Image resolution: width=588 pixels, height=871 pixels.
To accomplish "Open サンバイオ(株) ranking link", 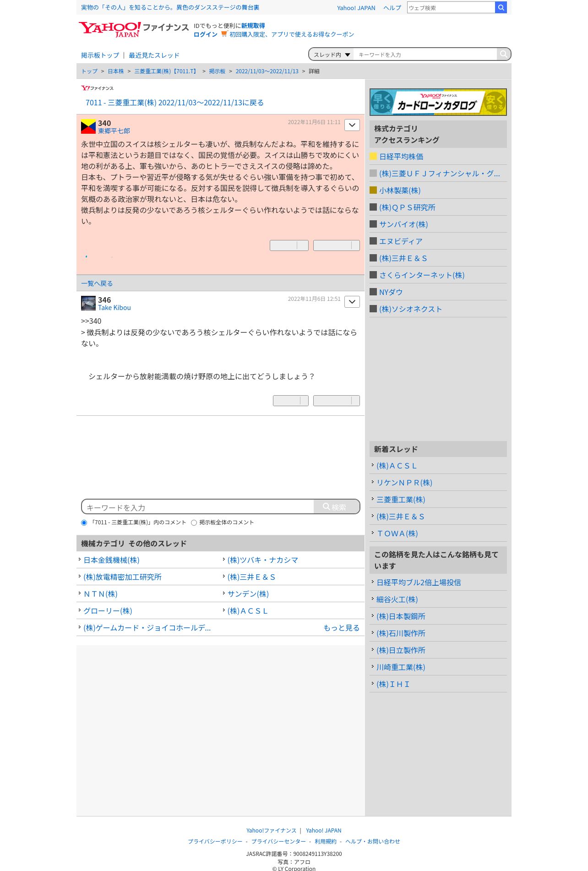I will [403, 224].
